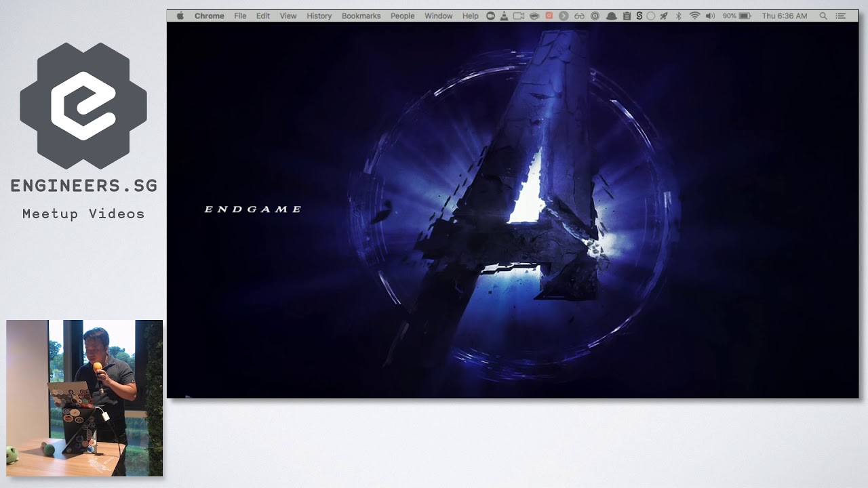The width and height of the screenshot is (868, 488).
Task: Open the Apple menu
Action: click(x=180, y=16)
